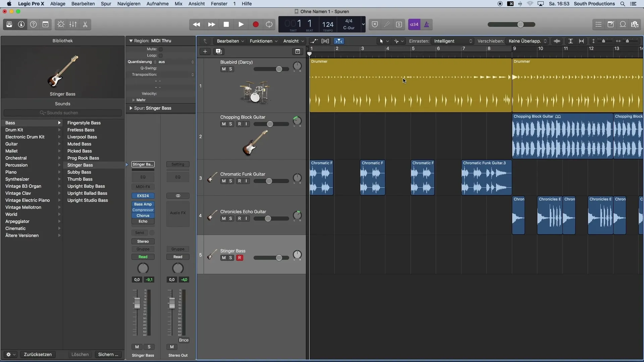This screenshot has width=644, height=362.
Task: Click the Sounds suchen search field
Action: coord(62,113)
